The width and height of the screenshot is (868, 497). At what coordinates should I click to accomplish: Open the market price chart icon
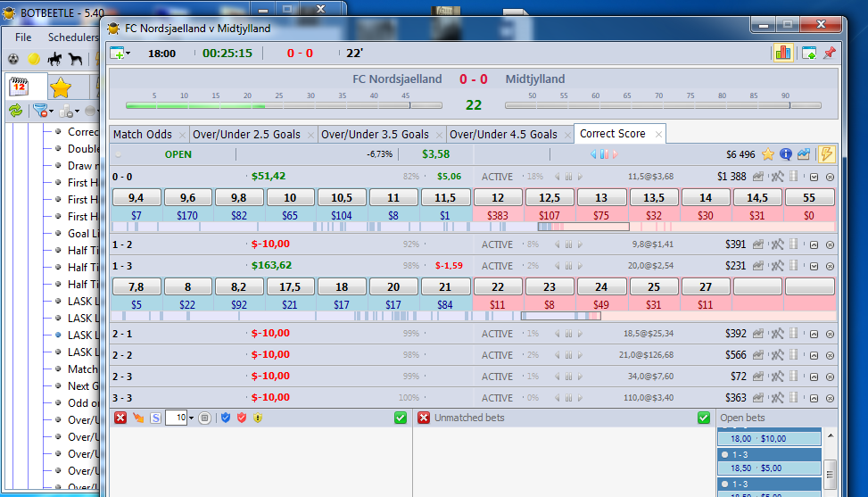tap(804, 154)
